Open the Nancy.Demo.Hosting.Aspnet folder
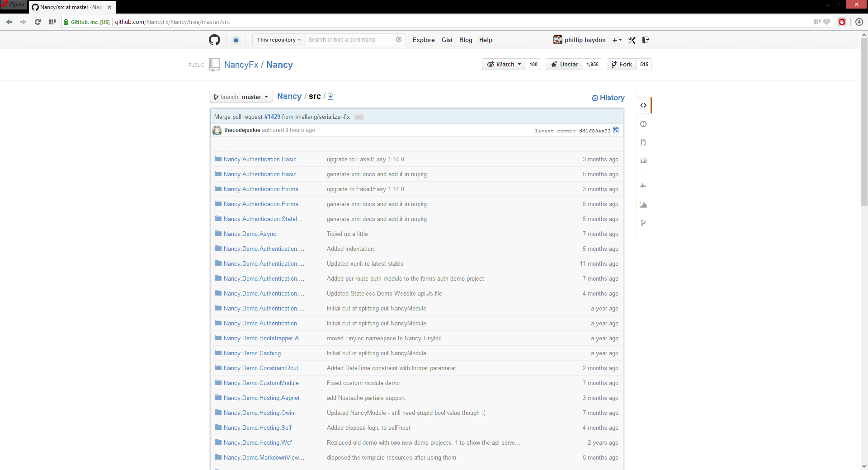The height and width of the screenshot is (470, 868). (261, 398)
